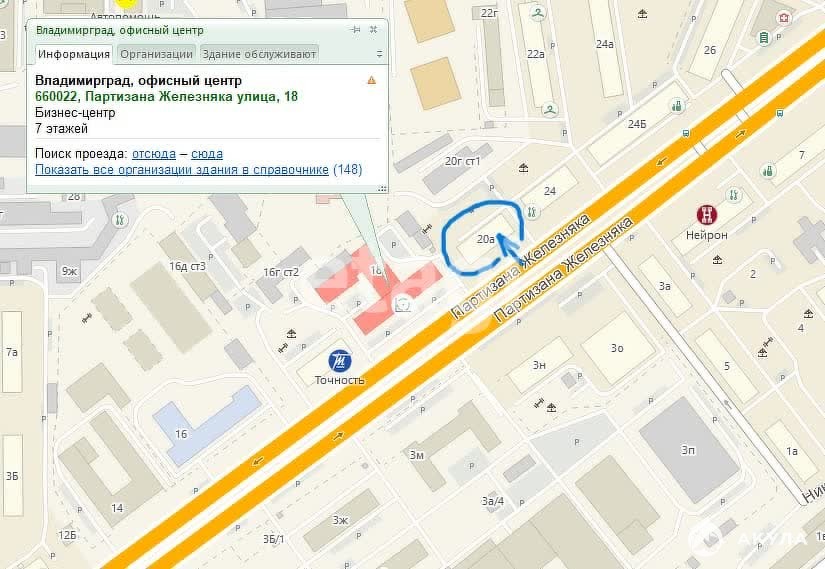This screenshot has height=569, width=825.
Task: Click the green pharmacy icon near building 24Б
Action: coord(677,106)
